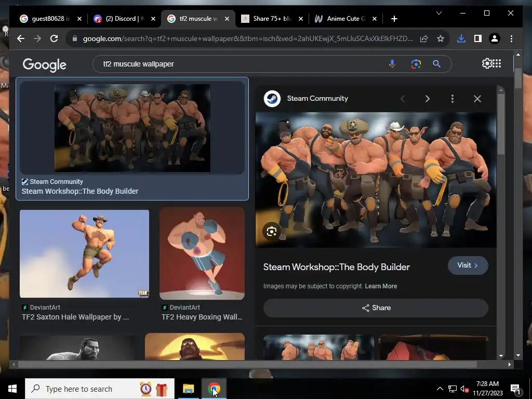Click page vertical scrollbar down arrow
Image resolution: width=532 pixels, height=399 pixels.
coord(518,355)
